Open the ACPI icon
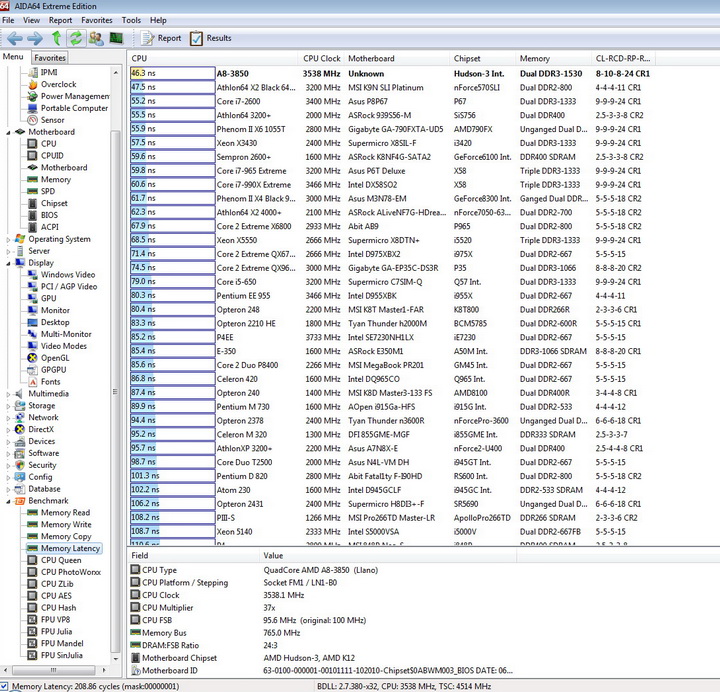 pyautogui.click(x=33, y=227)
